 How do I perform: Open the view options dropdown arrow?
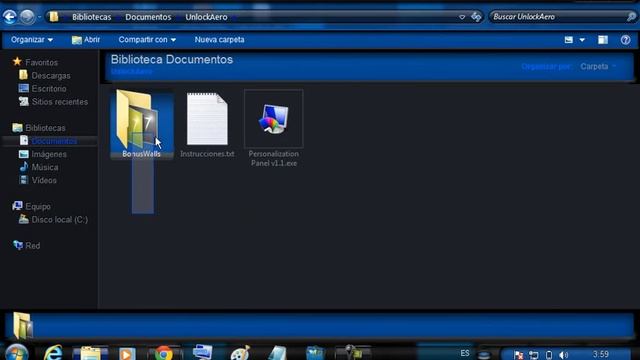coord(582,40)
